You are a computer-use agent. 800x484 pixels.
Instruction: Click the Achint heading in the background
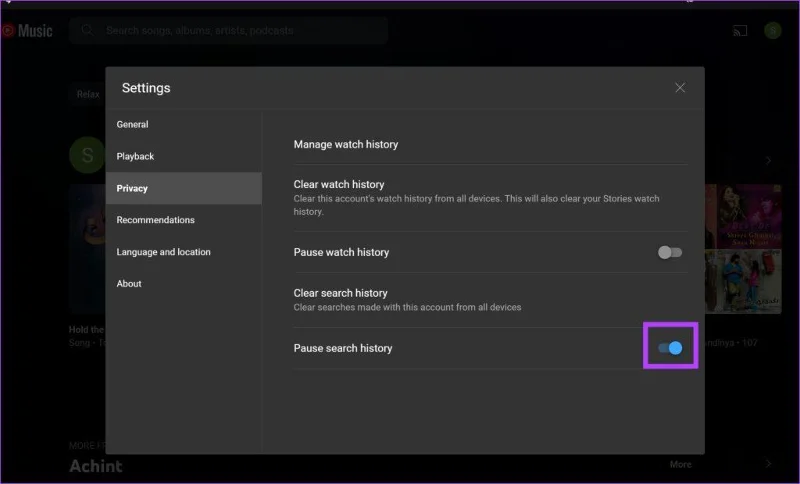(96, 466)
